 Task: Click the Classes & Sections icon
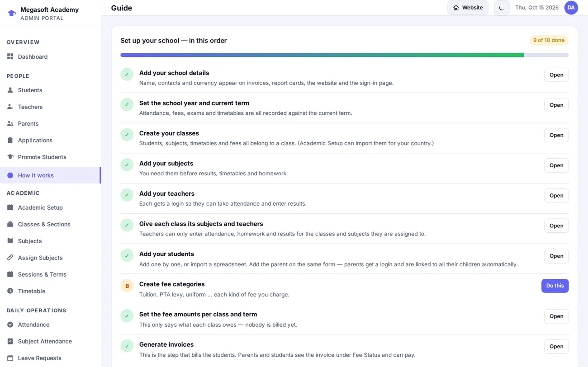[x=10, y=224]
